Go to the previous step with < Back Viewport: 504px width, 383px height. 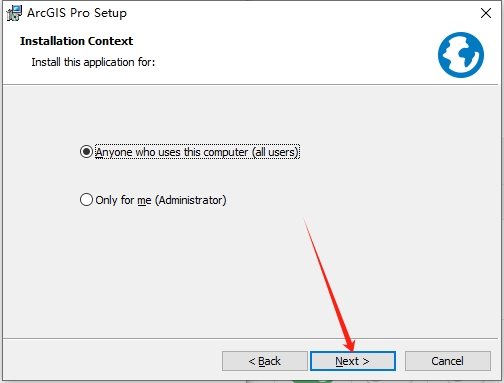coord(265,361)
